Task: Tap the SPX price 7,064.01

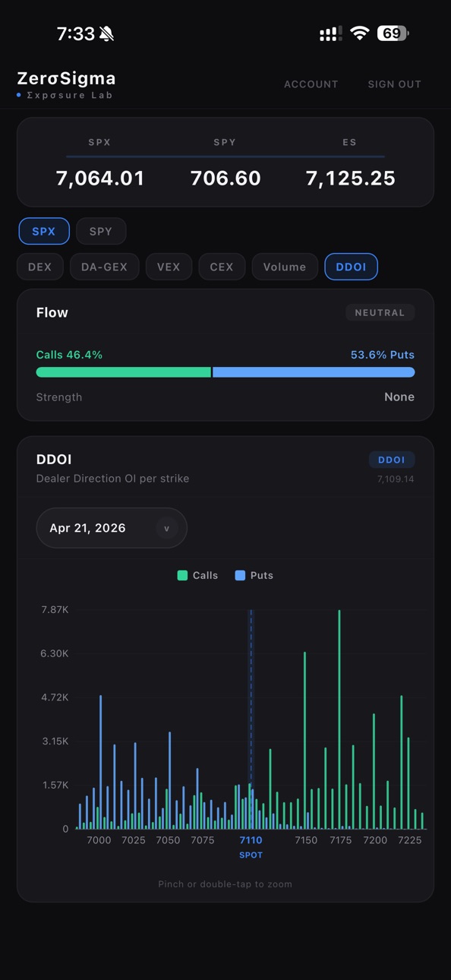Action: pos(100,178)
